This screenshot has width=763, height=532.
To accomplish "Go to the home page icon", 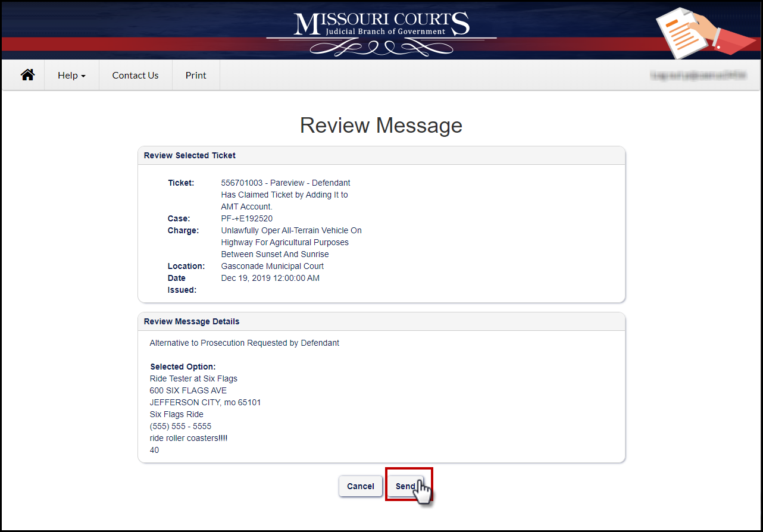I will point(27,75).
